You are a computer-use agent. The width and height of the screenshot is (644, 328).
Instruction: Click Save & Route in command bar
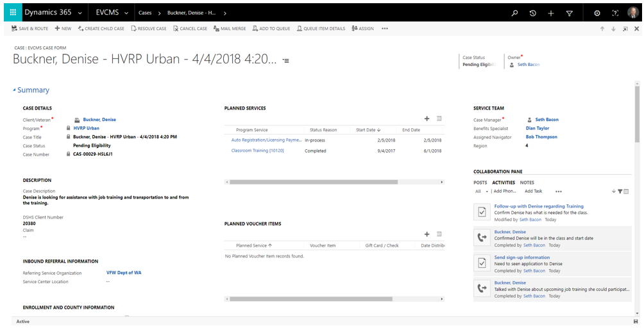point(30,29)
